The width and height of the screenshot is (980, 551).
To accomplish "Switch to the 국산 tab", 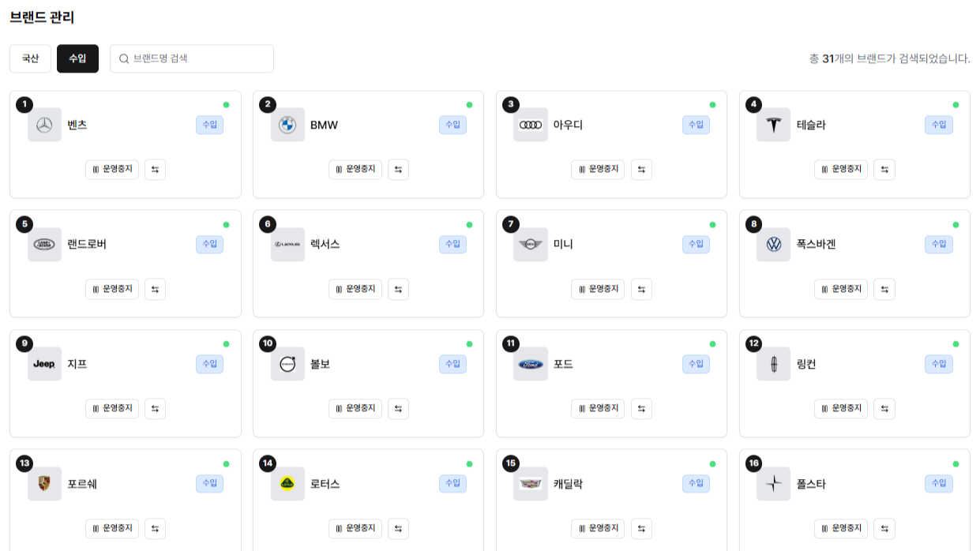I will tap(30, 58).
